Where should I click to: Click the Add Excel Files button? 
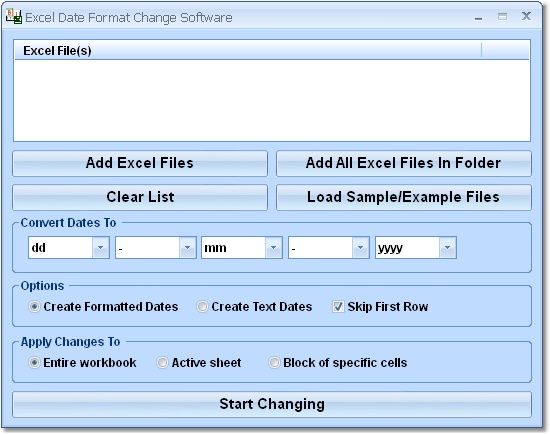(x=140, y=163)
